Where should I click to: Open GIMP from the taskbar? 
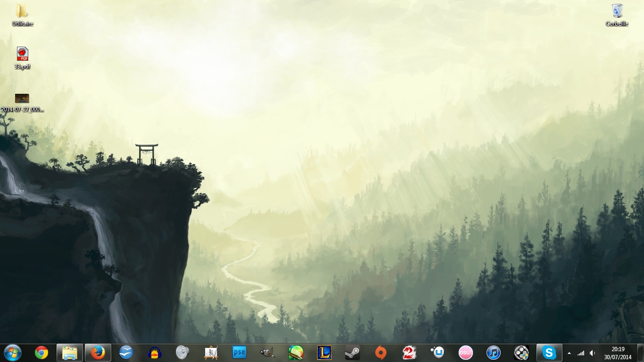[268, 353]
